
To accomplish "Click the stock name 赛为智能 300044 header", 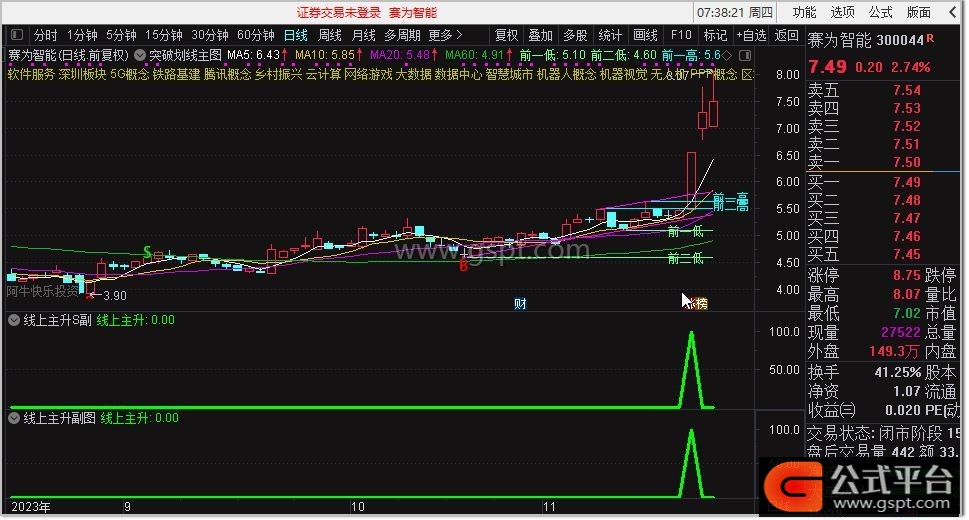I will click(865, 41).
